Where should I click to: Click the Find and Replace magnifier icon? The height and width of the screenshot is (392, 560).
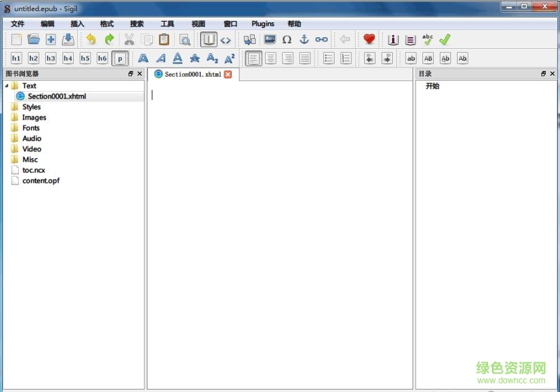185,40
